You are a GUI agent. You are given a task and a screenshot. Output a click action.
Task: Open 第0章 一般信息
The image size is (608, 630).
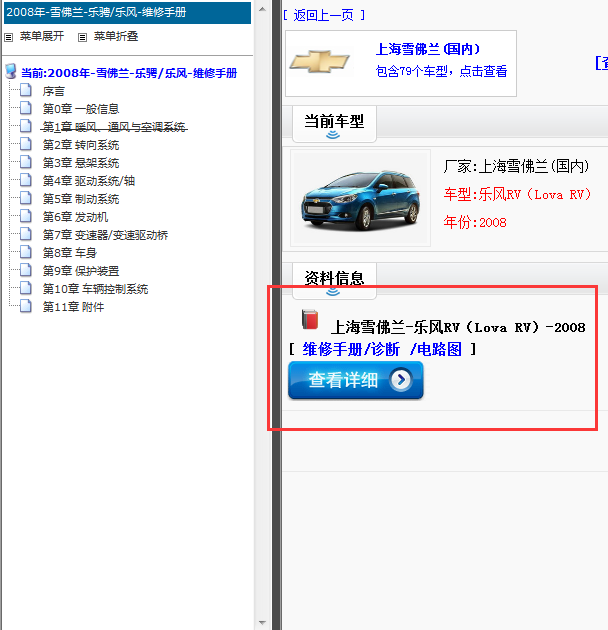click(81, 109)
